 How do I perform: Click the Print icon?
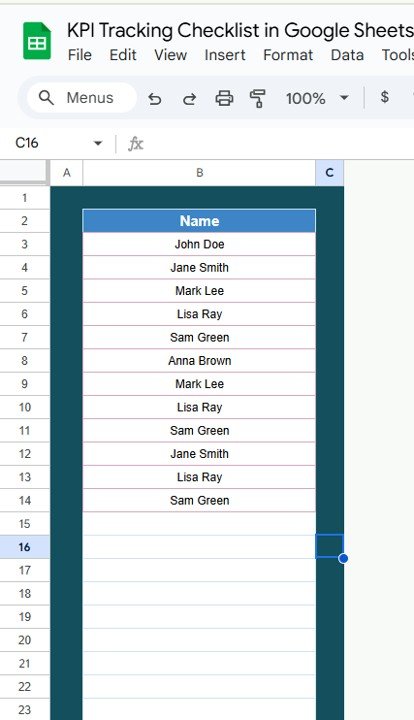click(x=224, y=98)
